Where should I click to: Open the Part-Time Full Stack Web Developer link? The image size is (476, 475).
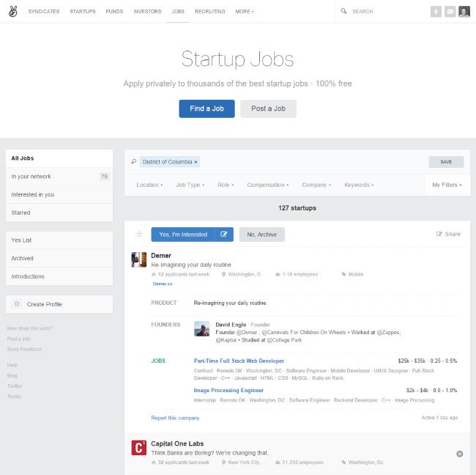(x=239, y=361)
